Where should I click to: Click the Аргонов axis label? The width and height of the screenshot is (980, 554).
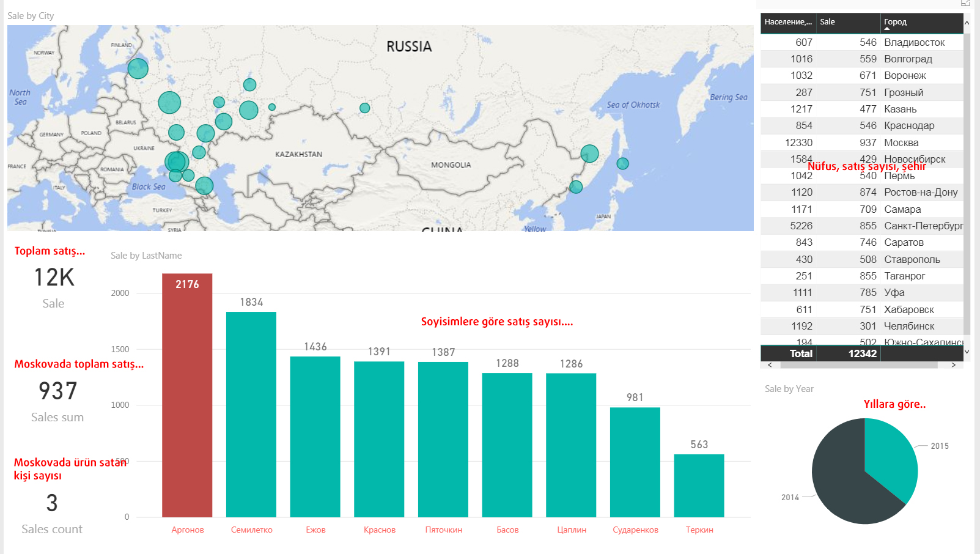click(188, 530)
